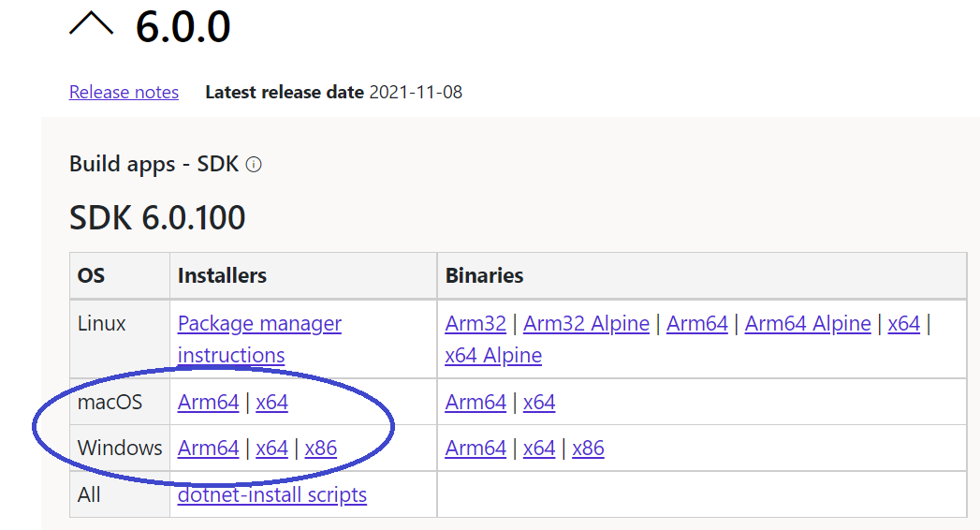Collapse the 6.0.0 section chevron
Screen dimensions: 980x530
pos(91,23)
